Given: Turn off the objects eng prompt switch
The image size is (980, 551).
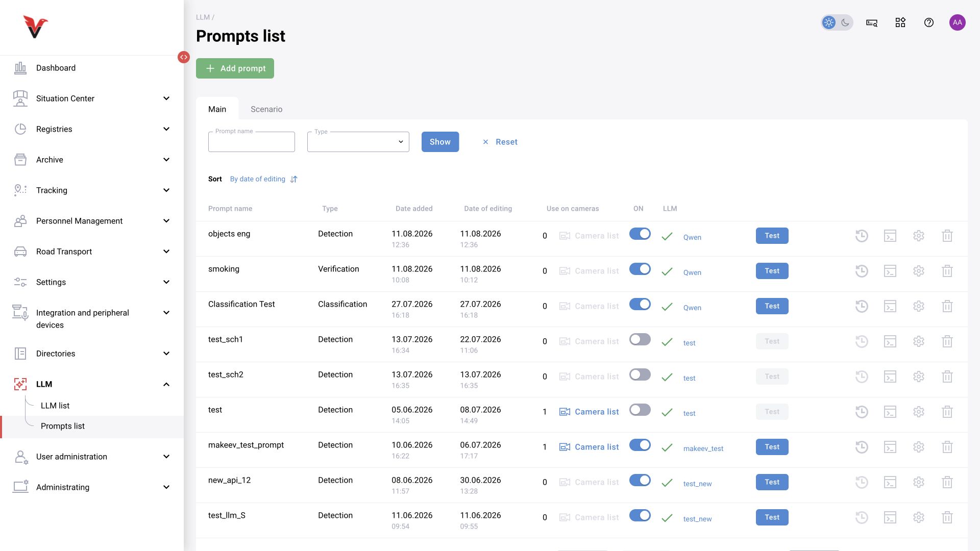Looking at the screenshot, I should [x=640, y=234].
